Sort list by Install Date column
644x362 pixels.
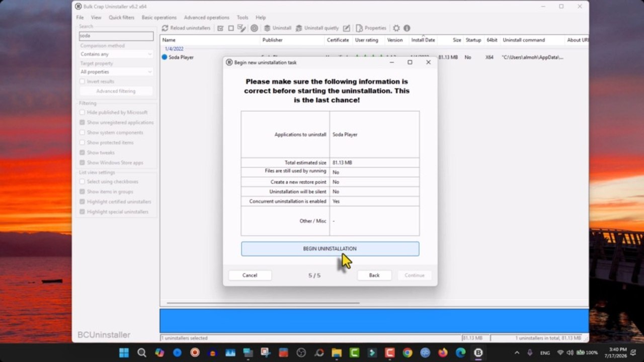(x=423, y=40)
